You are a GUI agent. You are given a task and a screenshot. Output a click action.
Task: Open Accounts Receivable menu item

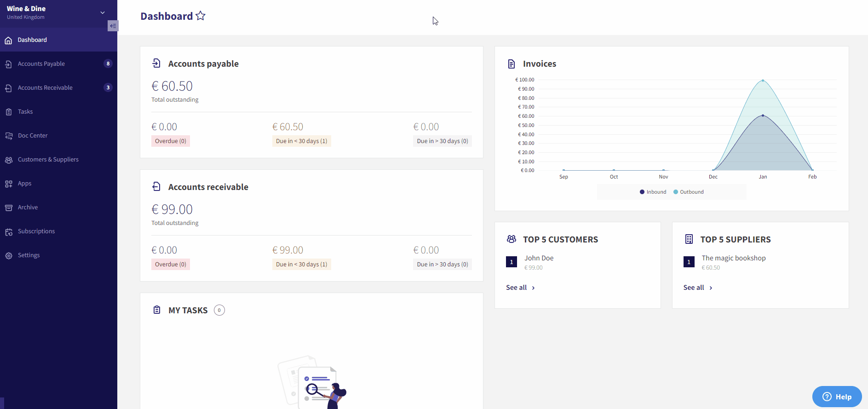58,88
